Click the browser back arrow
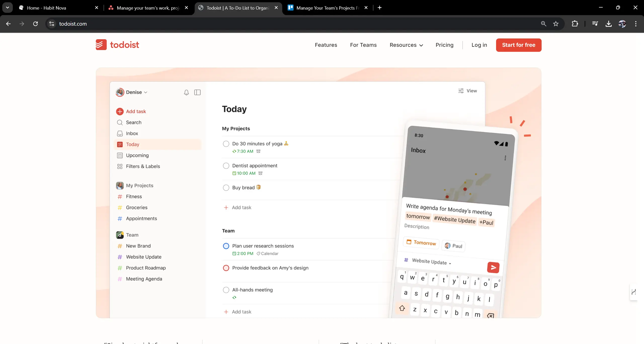Viewport: 644px width, 344px height. click(8, 24)
